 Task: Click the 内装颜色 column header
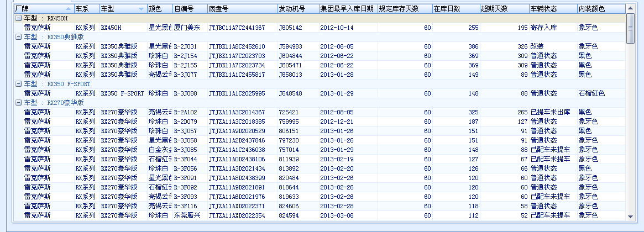pos(601,9)
